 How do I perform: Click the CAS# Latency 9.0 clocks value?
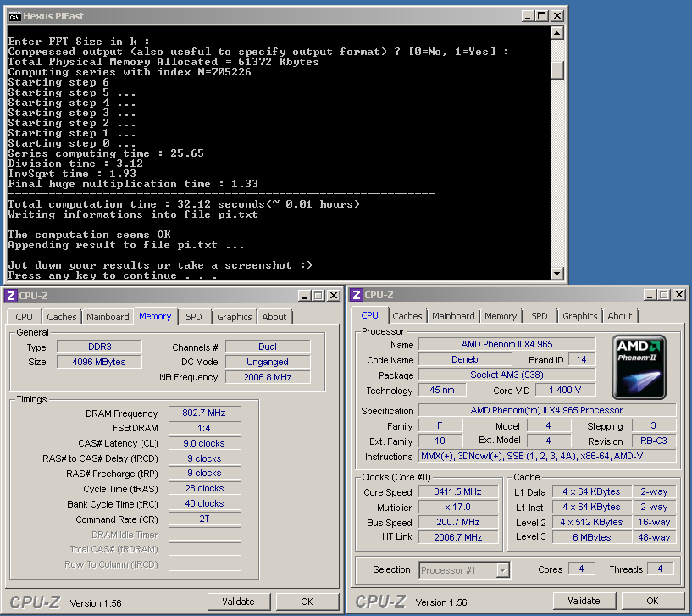pos(204,443)
